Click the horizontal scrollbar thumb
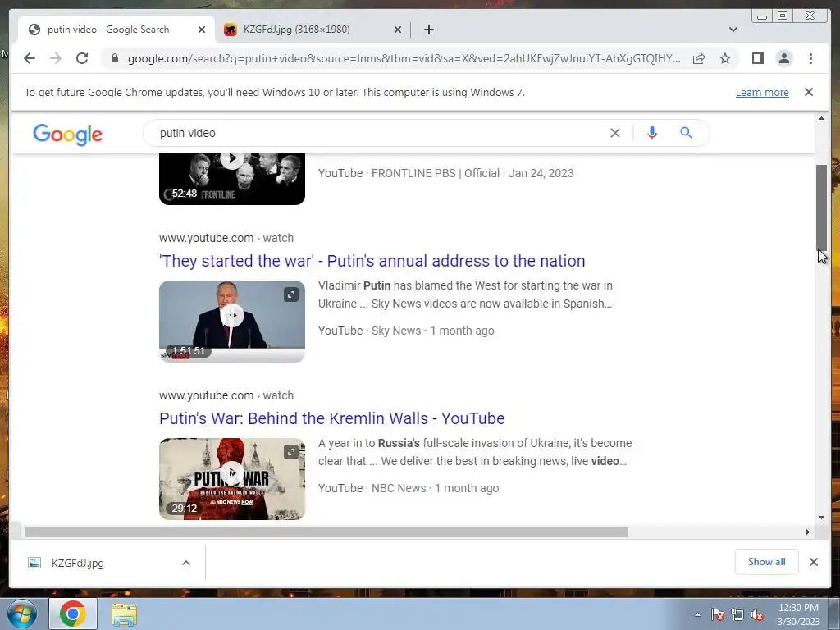The height and width of the screenshot is (630, 840). point(326,532)
